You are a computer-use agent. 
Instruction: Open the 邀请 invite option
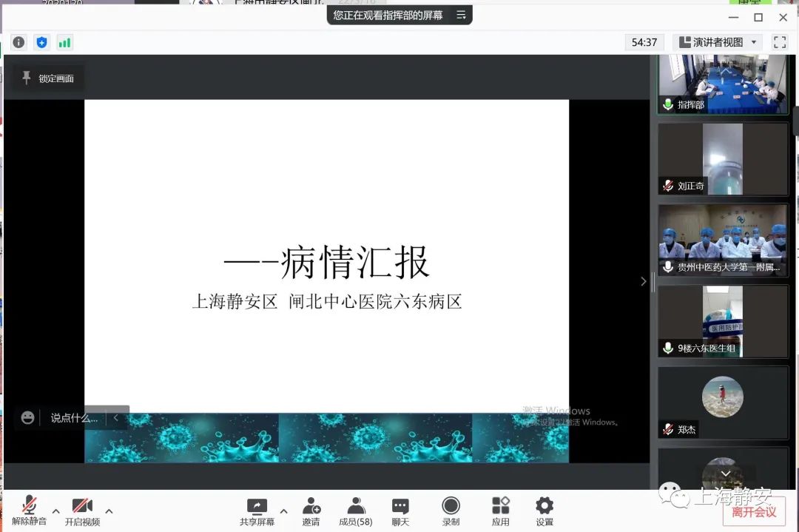[x=311, y=511]
